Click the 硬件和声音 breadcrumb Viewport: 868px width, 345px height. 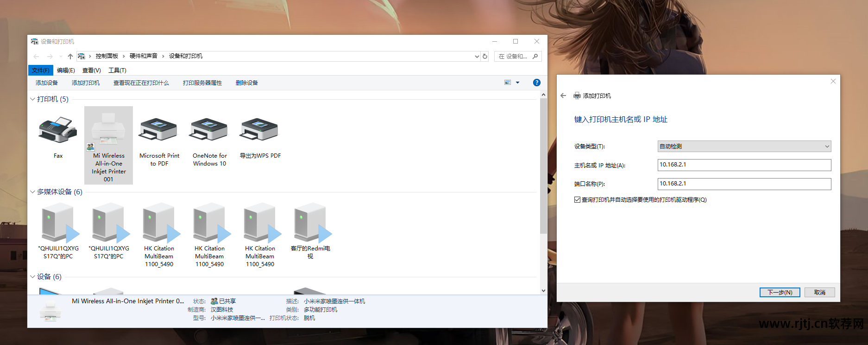[144, 56]
